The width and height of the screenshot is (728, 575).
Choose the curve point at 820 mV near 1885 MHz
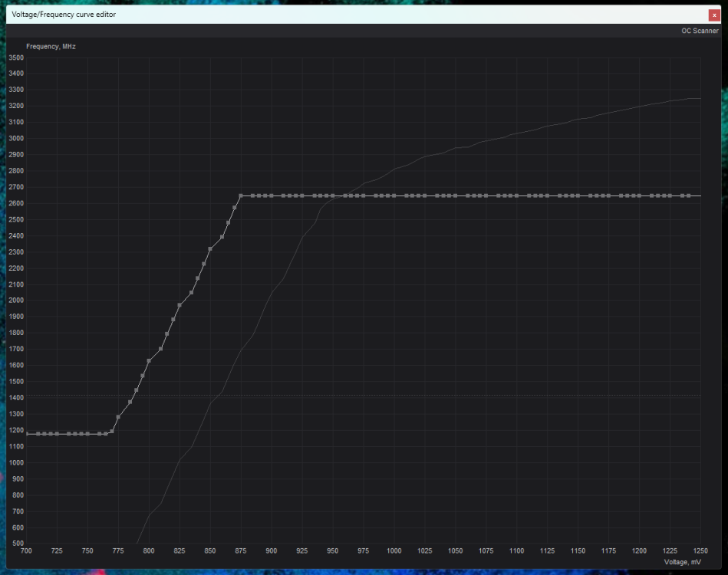pyautogui.click(x=173, y=320)
